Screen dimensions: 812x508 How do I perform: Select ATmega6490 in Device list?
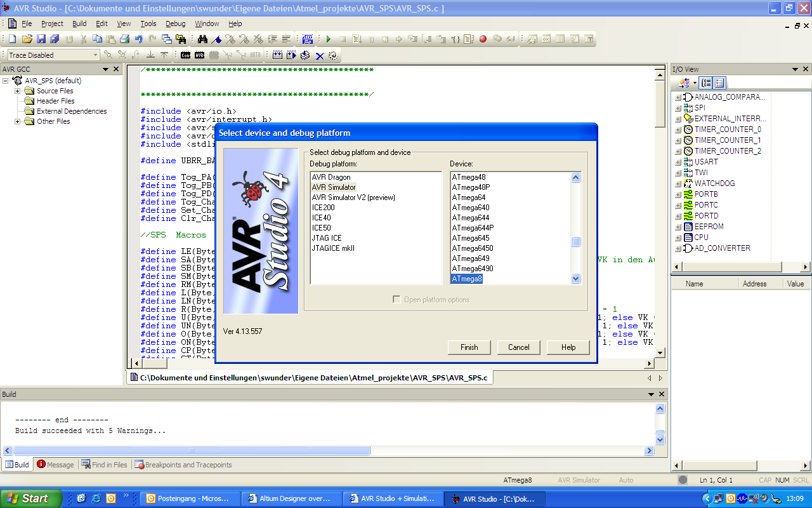[x=473, y=269]
